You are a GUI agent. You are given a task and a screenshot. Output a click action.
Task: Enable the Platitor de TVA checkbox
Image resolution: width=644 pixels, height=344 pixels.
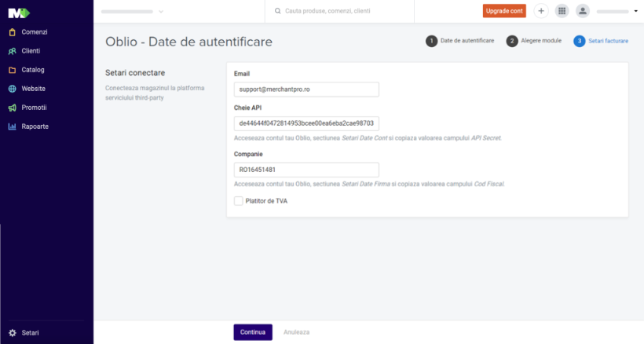point(238,201)
